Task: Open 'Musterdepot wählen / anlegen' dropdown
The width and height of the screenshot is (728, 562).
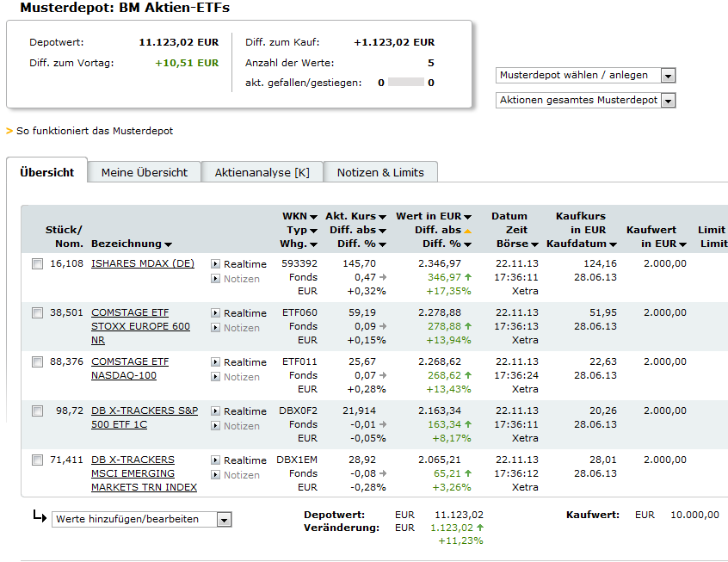Action: click(668, 76)
